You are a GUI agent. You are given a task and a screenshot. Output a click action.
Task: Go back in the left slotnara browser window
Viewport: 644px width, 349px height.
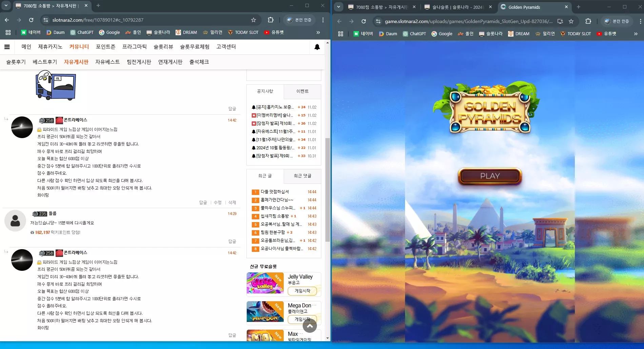click(x=7, y=20)
